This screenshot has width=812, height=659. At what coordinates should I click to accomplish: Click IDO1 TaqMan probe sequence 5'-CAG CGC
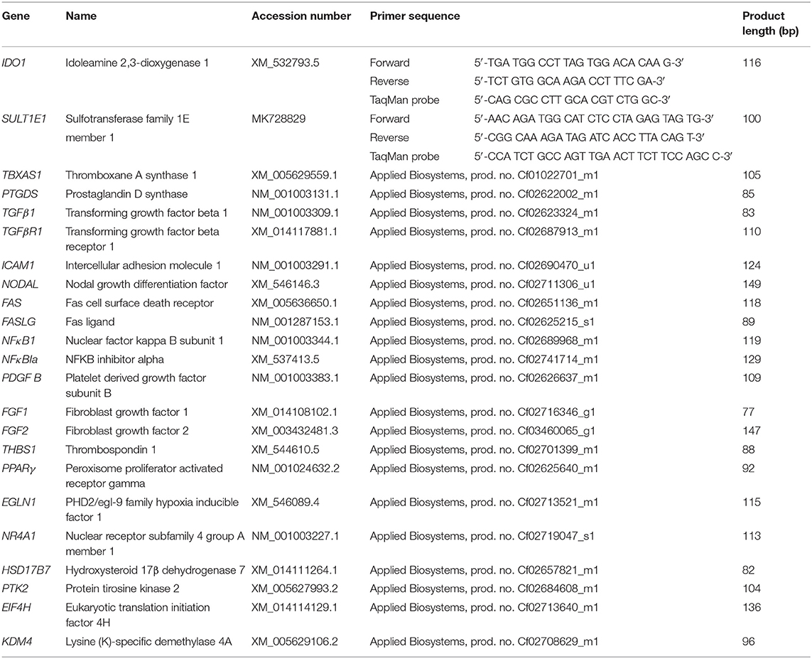point(572,100)
